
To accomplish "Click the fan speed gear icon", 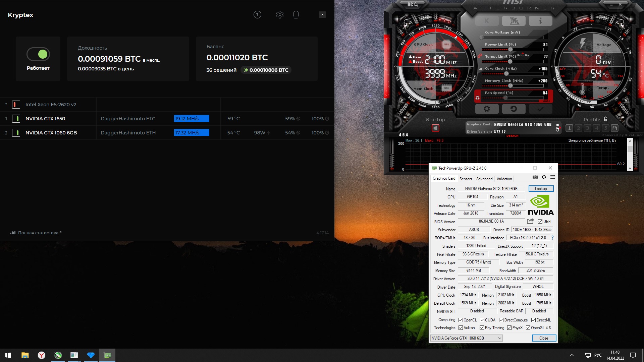I will pyautogui.click(x=478, y=98).
